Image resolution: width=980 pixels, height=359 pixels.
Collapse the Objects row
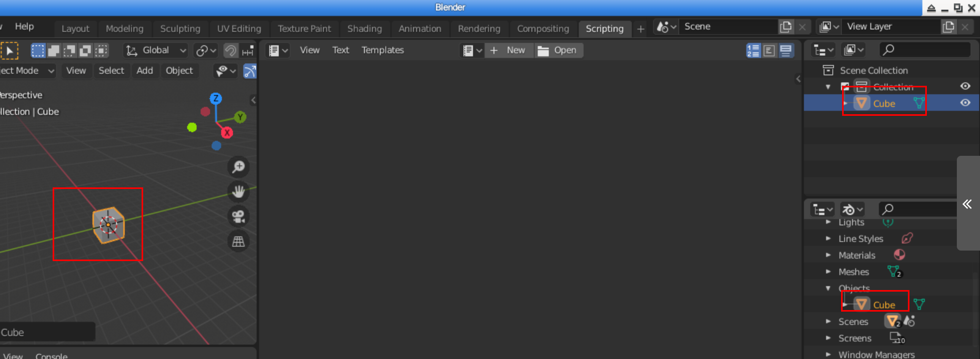tap(828, 288)
